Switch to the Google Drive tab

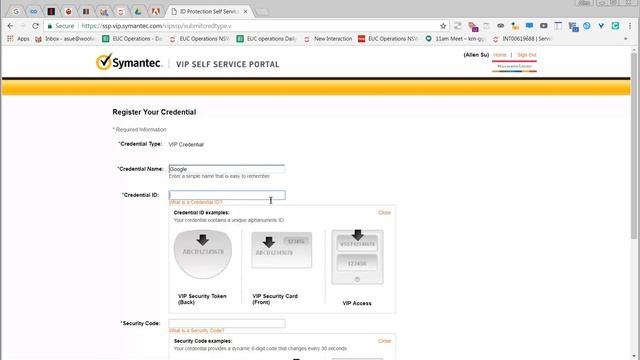tap(138, 11)
